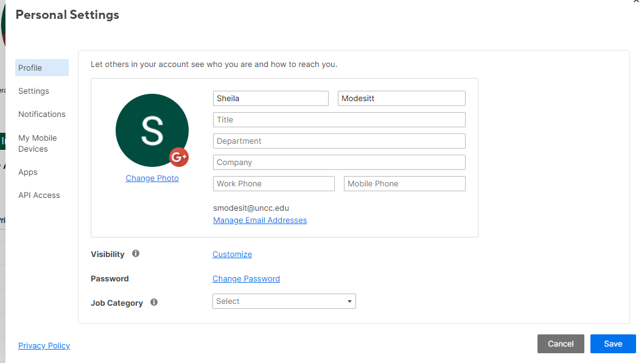Click the Mobile Phone field
Viewport: 644px width, 363px height.
click(x=405, y=184)
